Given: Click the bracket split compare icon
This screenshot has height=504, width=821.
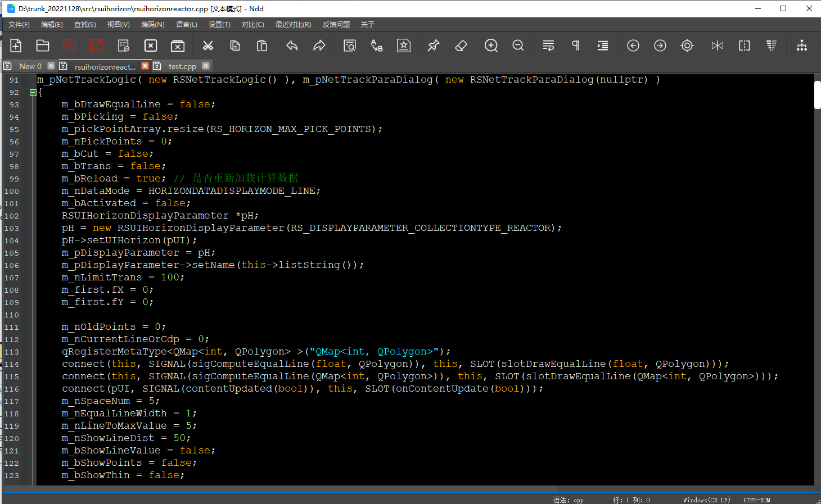Looking at the screenshot, I should (745, 46).
